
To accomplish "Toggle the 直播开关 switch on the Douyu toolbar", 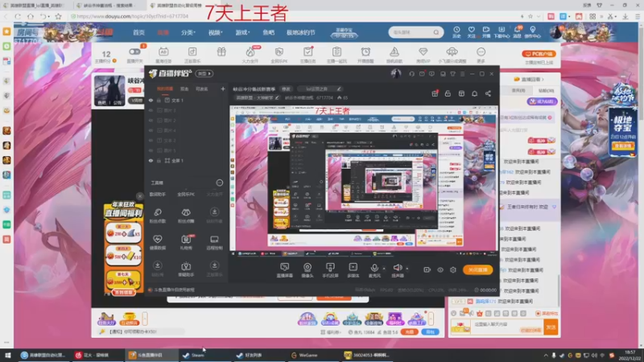I will pos(134,51).
